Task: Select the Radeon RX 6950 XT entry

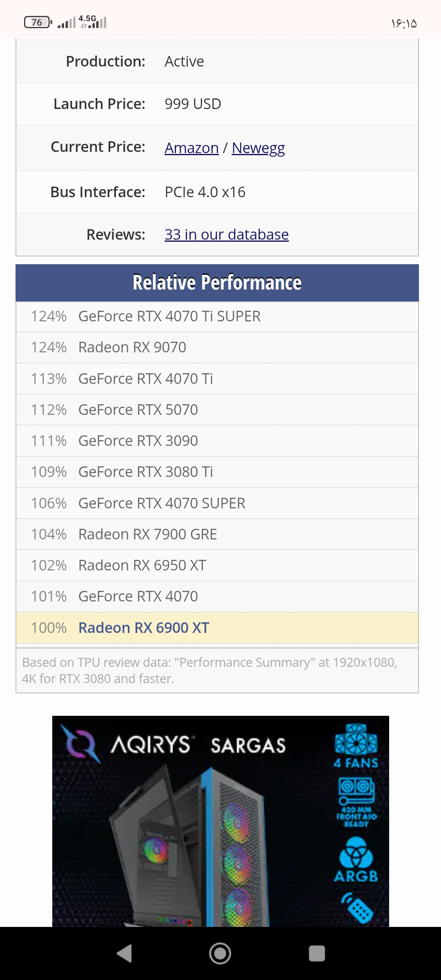Action: coord(217,566)
